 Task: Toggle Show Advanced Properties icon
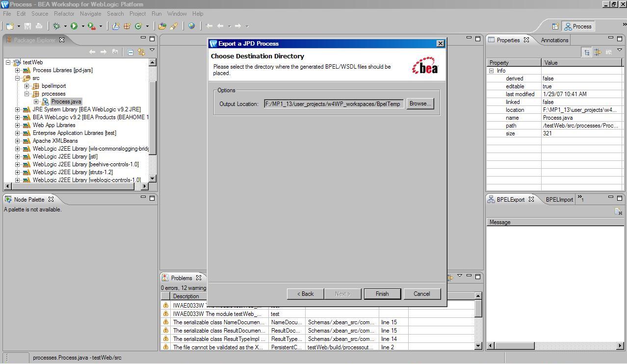coord(598,52)
